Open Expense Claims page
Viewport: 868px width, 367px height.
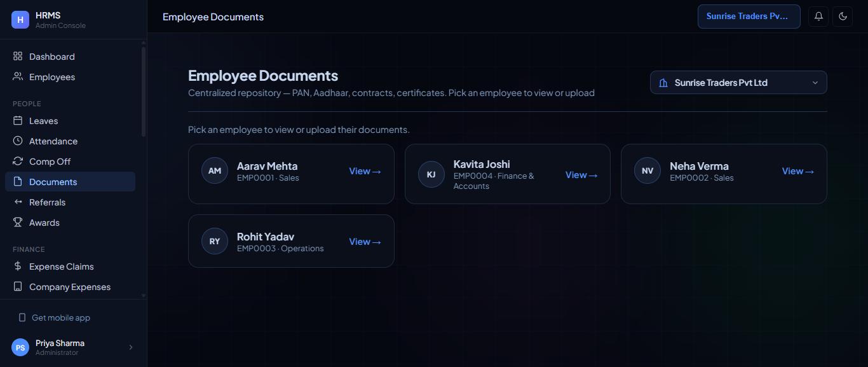click(70, 267)
